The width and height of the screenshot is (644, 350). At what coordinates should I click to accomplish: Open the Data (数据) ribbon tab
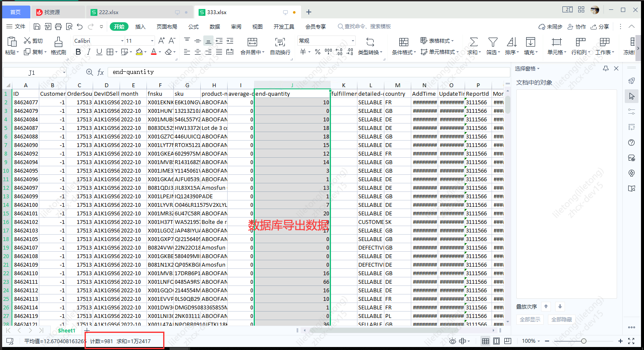(215, 26)
